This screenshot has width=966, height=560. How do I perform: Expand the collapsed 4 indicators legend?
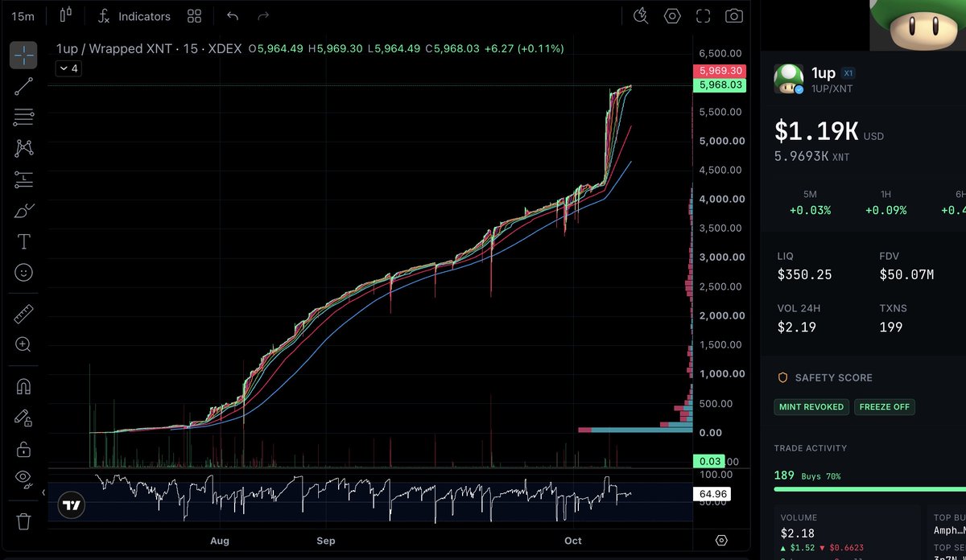[68, 68]
